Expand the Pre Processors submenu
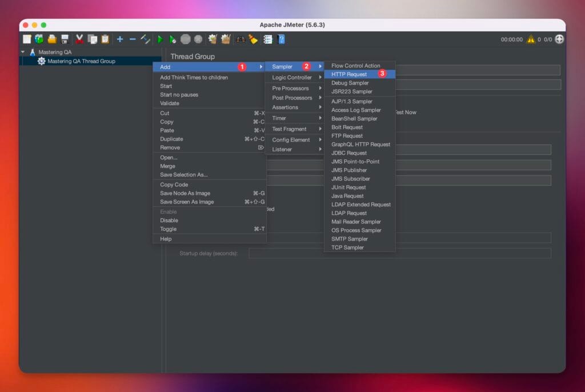 [294, 88]
